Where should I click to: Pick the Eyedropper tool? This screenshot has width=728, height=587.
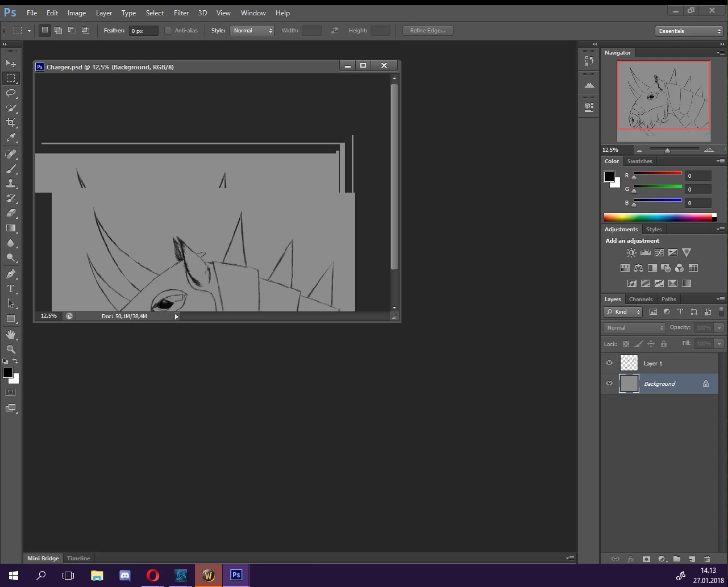[11, 138]
